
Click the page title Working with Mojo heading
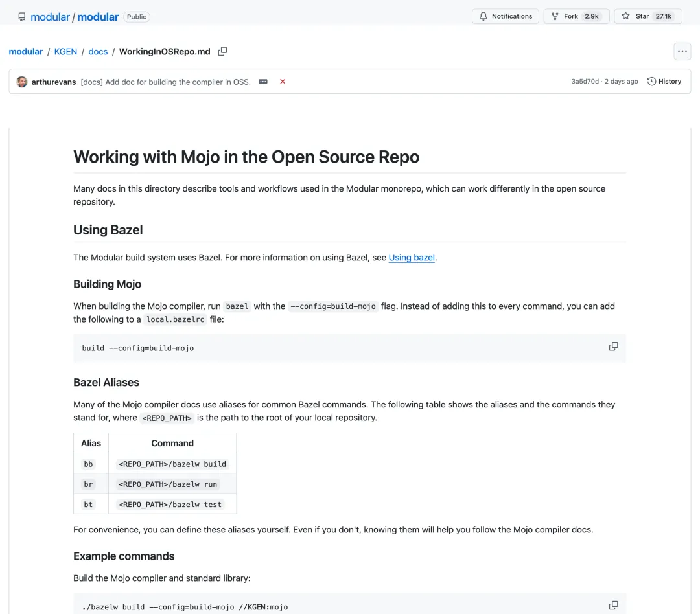[246, 157]
